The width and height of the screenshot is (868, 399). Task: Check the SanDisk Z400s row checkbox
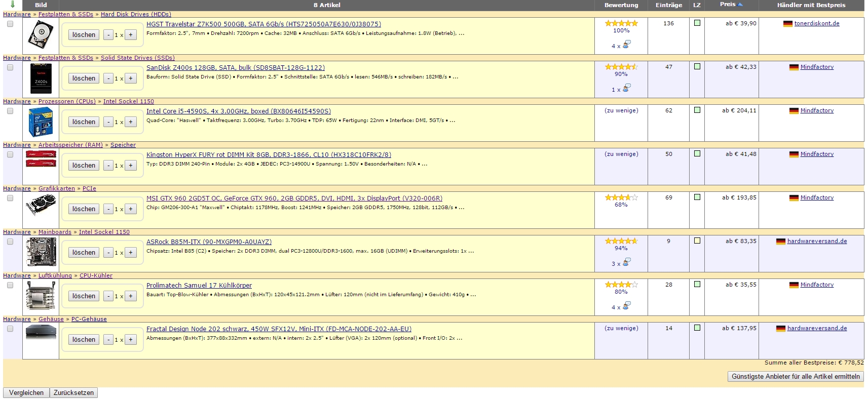coord(10,67)
